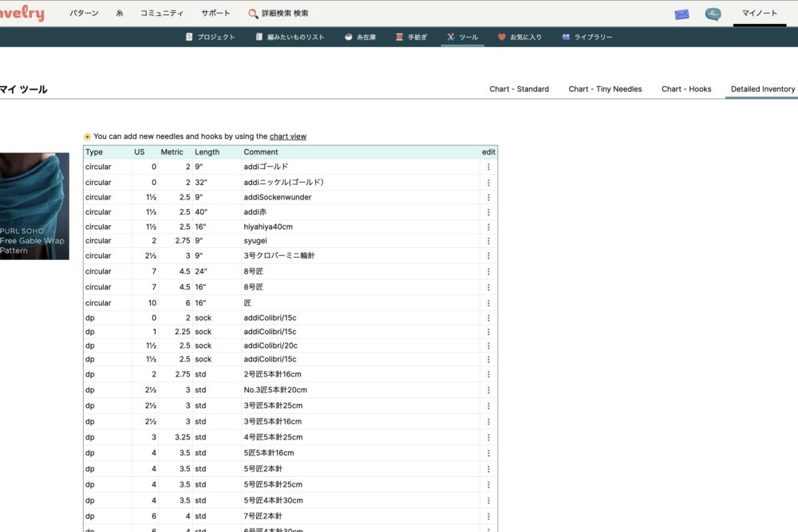Open edit menu for 8号匠 24" row
This screenshot has width=798, height=532.
point(488,272)
